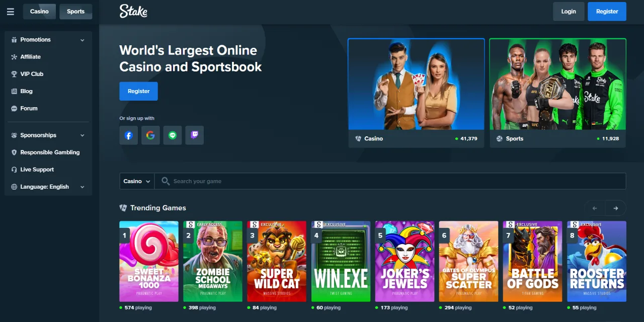The width and height of the screenshot is (644, 322).
Task: Click the previous arrow in Trending Games
Action: click(595, 208)
